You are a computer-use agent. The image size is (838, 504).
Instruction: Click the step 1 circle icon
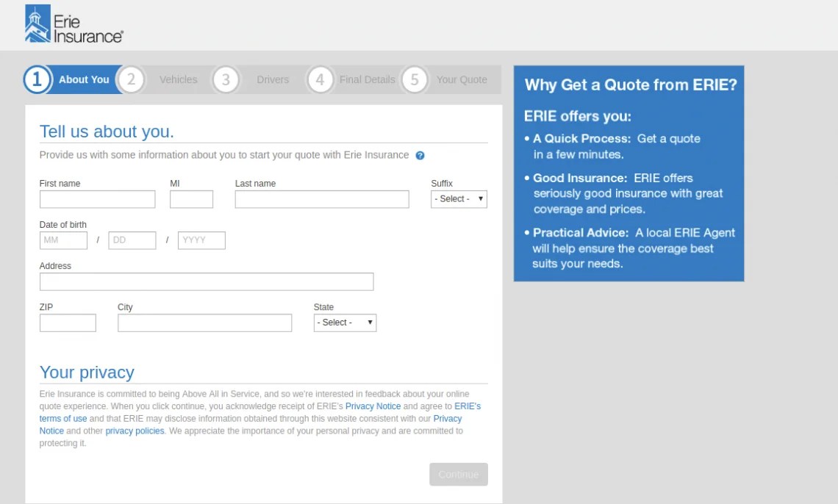click(37, 79)
